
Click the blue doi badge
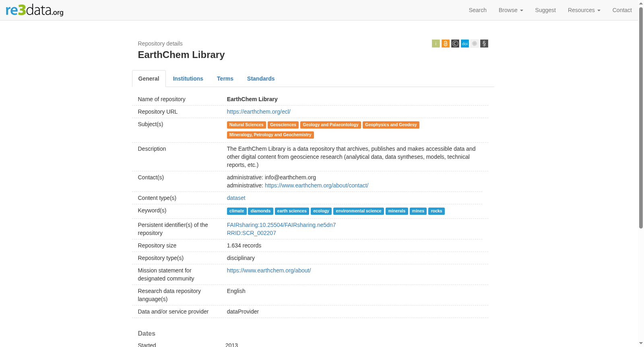[x=465, y=44]
